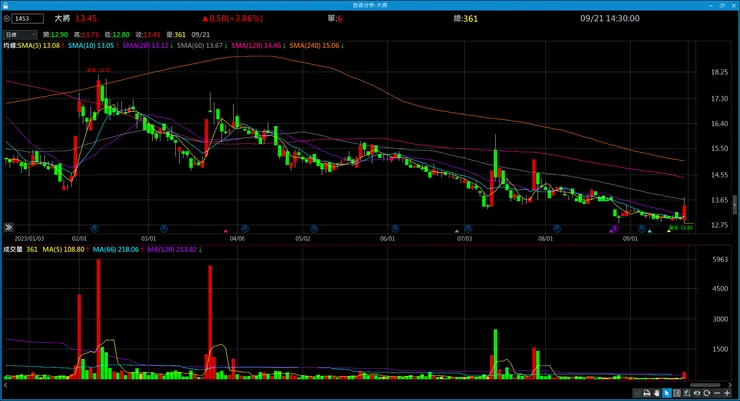
Task: Click the 成交量 volume panel title
Action: (x=13, y=249)
